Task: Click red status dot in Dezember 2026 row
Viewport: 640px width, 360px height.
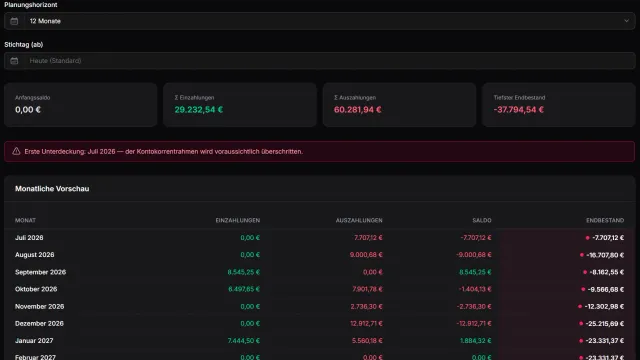Action: [581, 323]
